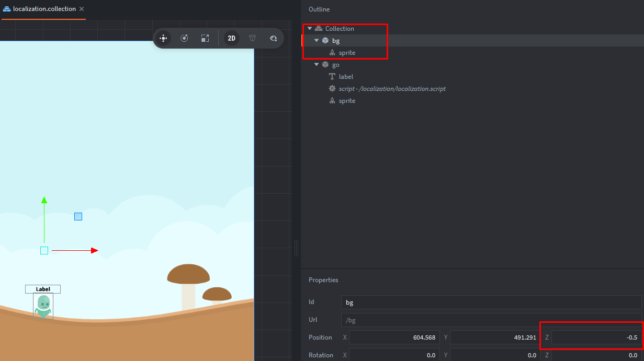Viewport: 644px width, 361px height.
Task: Select the Scale tool in the scene toolbar
Action: [x=205, y=38]
